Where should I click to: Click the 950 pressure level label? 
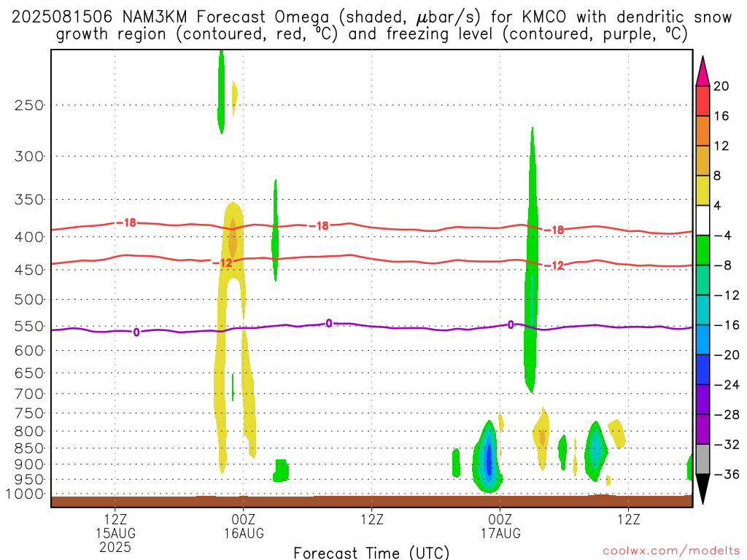(29, 480)
